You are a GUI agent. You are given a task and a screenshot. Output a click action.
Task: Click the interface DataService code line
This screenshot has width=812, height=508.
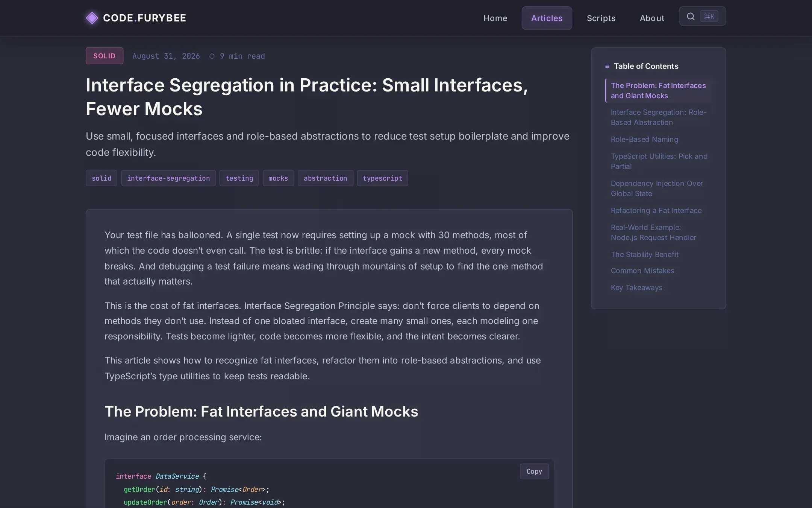[x=161, y=476]
